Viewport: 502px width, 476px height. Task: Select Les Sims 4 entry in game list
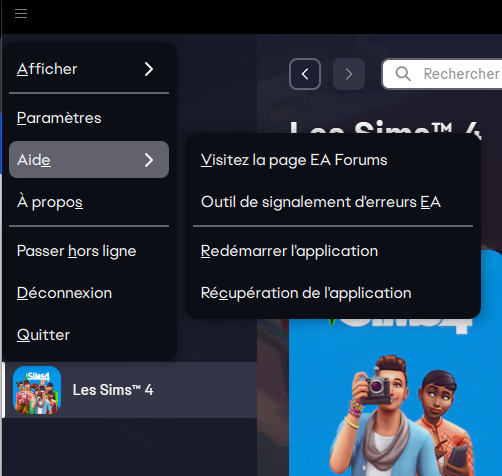[129, 390]
